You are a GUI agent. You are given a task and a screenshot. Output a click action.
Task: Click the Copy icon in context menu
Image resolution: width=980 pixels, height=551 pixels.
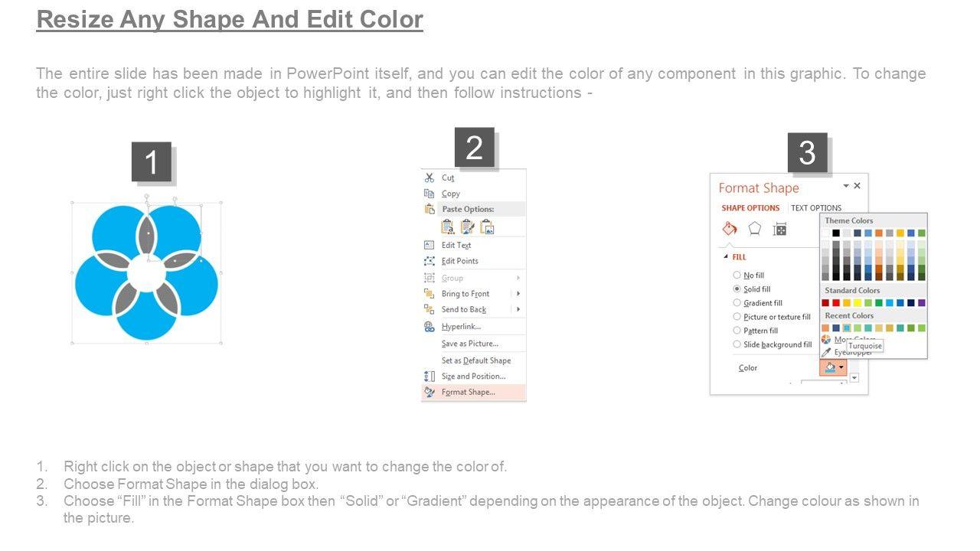pyautogui.click(x=430, y=194)
